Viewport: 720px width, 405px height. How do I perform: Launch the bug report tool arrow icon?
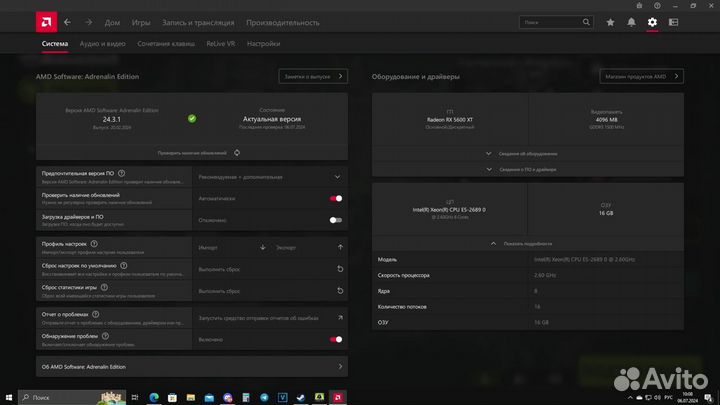click(339, 317)
